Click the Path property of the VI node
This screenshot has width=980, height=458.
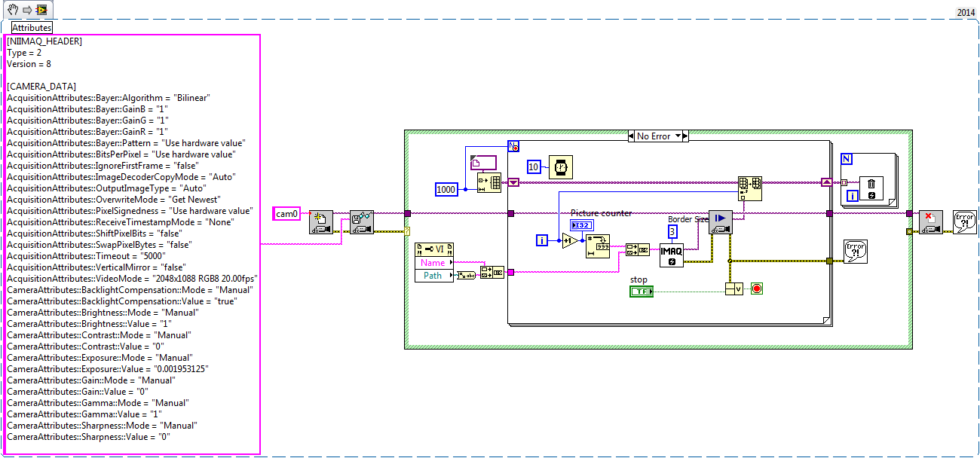pyautogui.click(x=433, y=276)
